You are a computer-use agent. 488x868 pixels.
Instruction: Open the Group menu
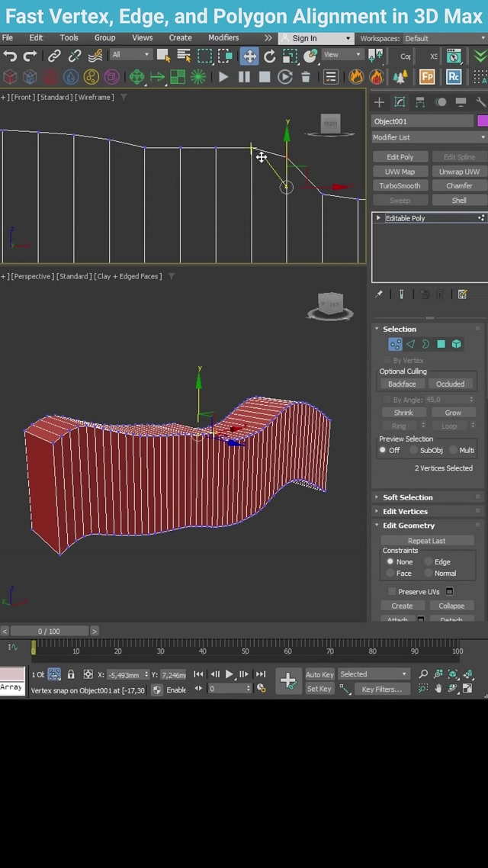pos(104,38)
